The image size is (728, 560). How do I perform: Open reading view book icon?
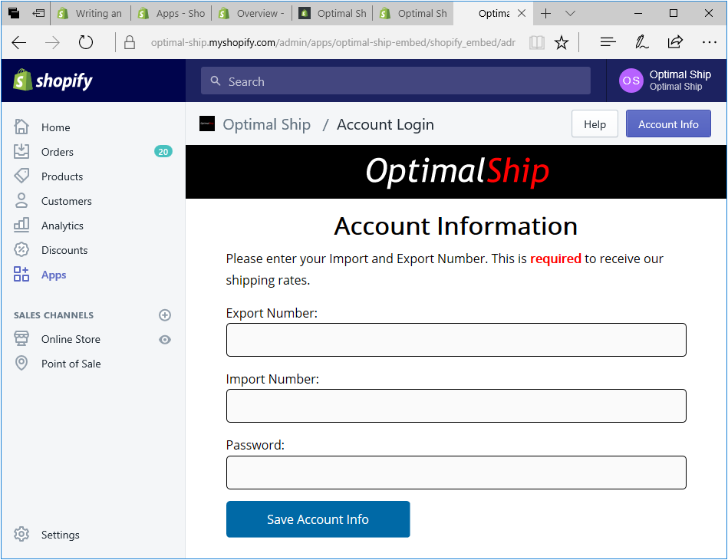(x=537, y=43)
